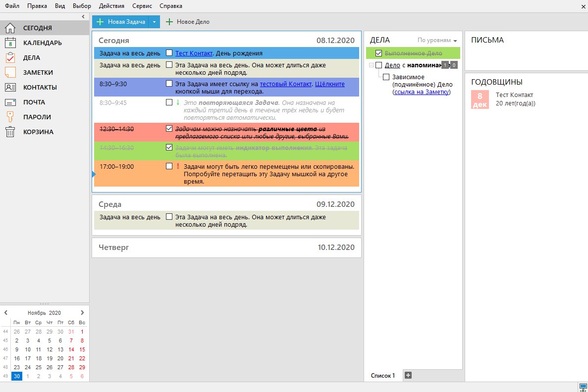Select the green 14:30–16:30 task row
The width and height of the screenshot is (588, 392).
pyautogui.click(x=226, y=151)
